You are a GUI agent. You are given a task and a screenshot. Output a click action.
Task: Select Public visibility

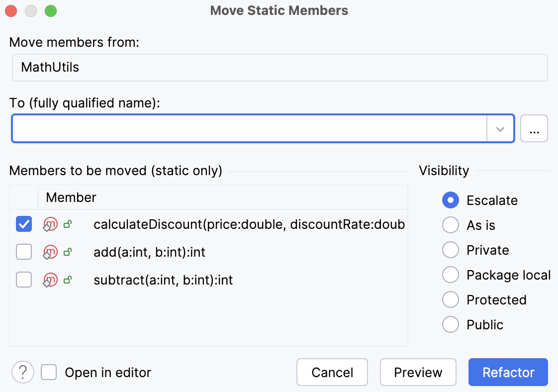(450, 324)
